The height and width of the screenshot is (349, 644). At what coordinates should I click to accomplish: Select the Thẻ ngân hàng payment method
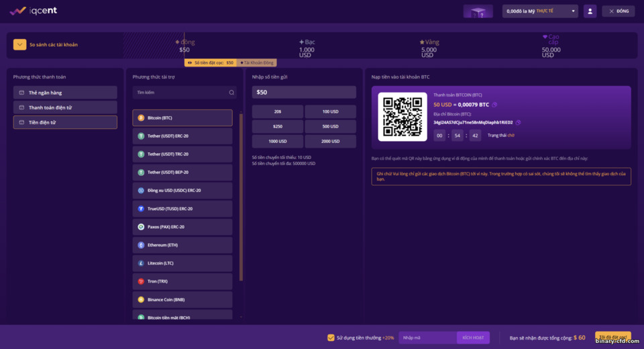tap(65, 93)
